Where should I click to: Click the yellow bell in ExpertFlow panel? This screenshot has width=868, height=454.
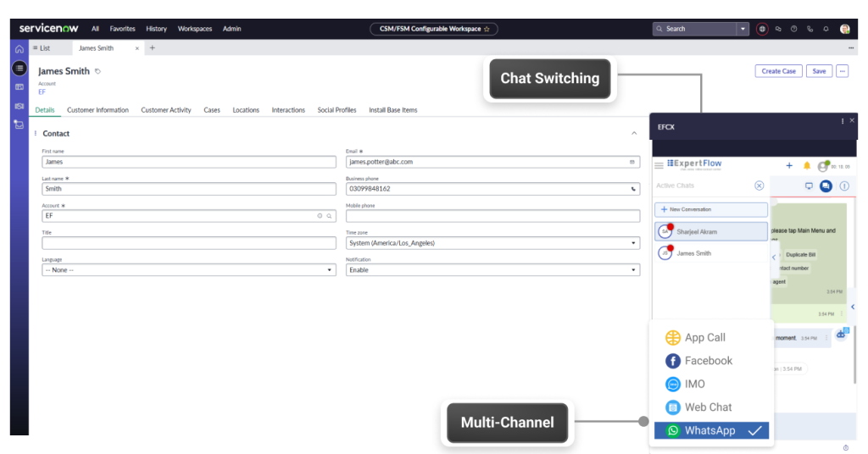pyautogui.click(x=806, y=166)
